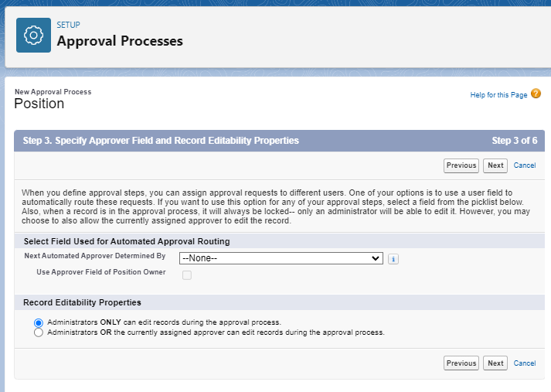Open the Help for this Page link
Viewport: 551px width, 392px height.
point(498,95)
